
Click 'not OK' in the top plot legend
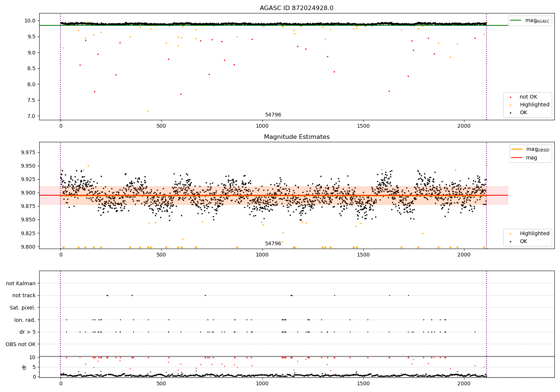click(528, 97)
